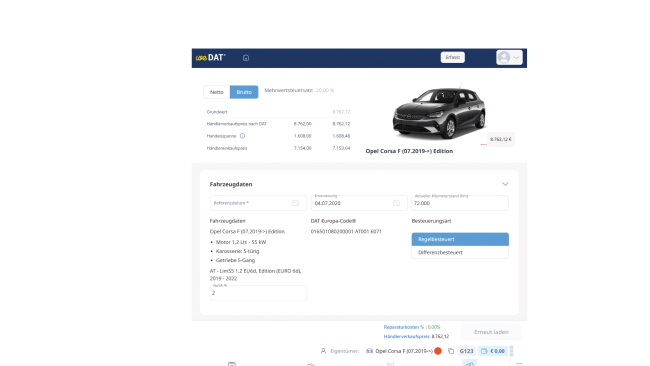Click the Opel Corsa F Edition heading
This screenshot has width=650, height=366.
(409, 151)
